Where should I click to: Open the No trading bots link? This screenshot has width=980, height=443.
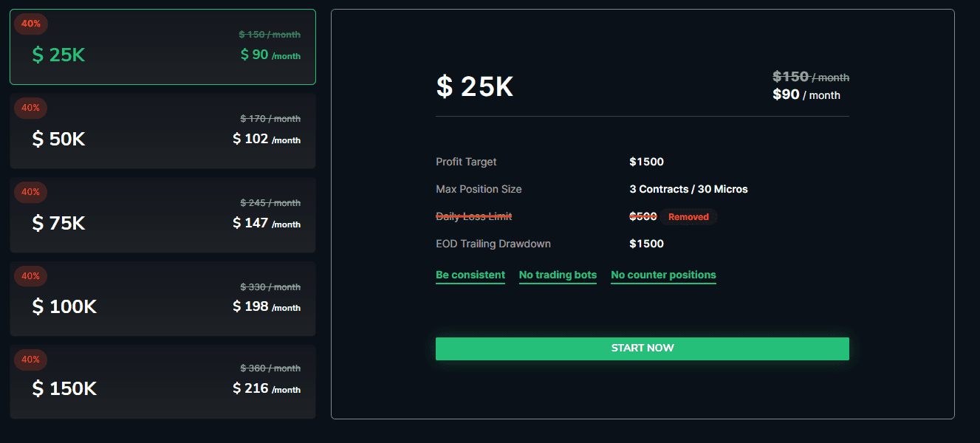click(x=558, y=275)
